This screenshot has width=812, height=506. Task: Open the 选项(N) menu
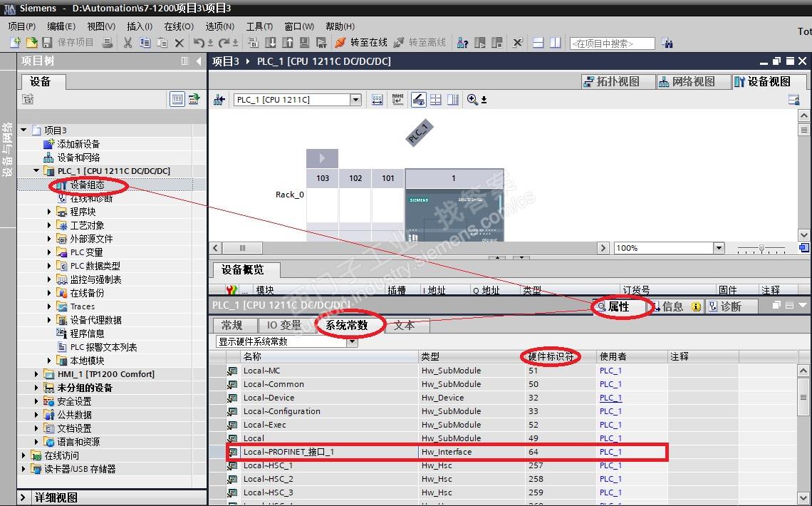point(219,26)
